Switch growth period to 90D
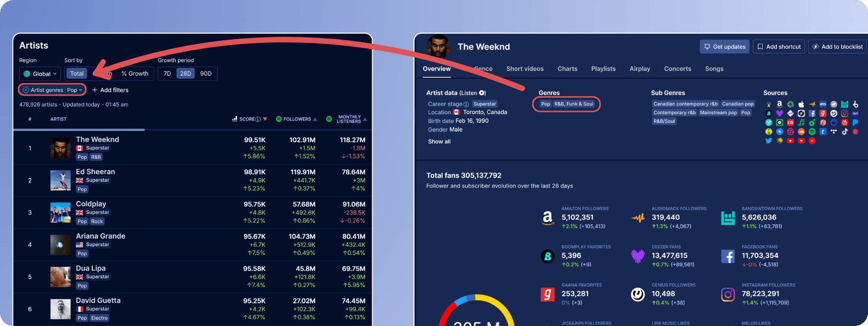Screen dimensions: 868x326 coord(206,73)
